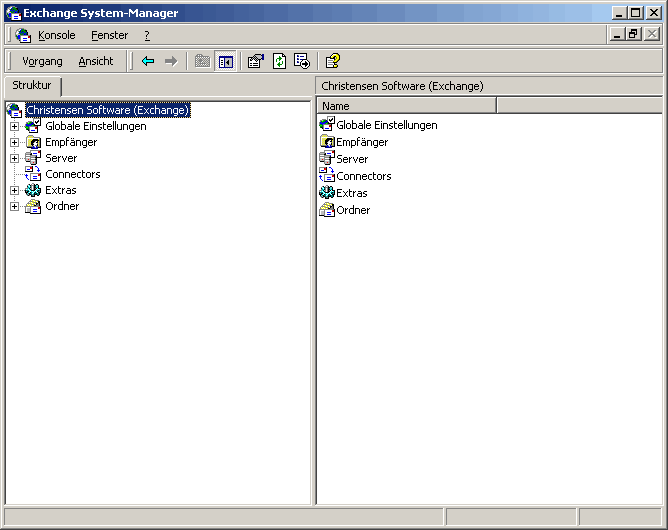The width and height of the screenshot is (668, 530).
Task: Open the Konsole menu
Action: pos(56,35)
